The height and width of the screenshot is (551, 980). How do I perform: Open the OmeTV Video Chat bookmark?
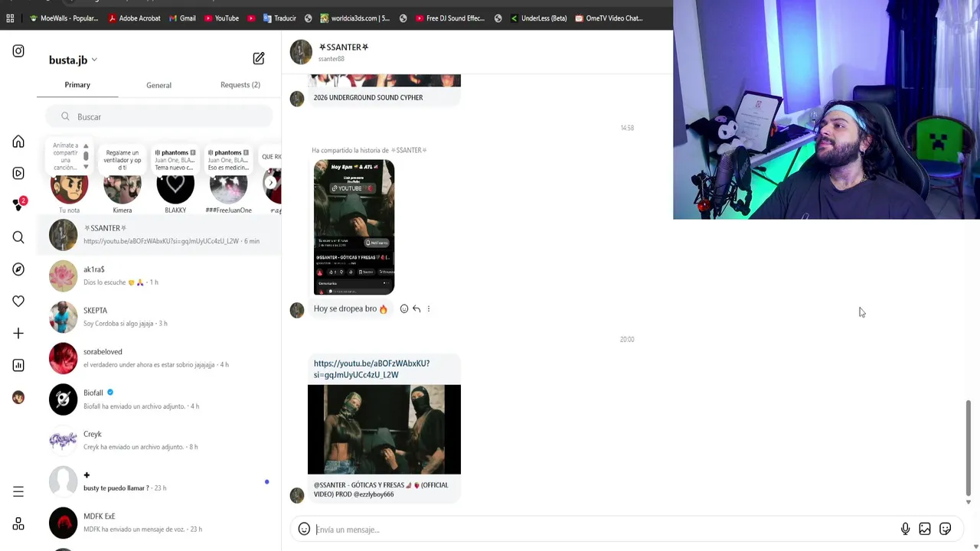[x=609, y=18]
